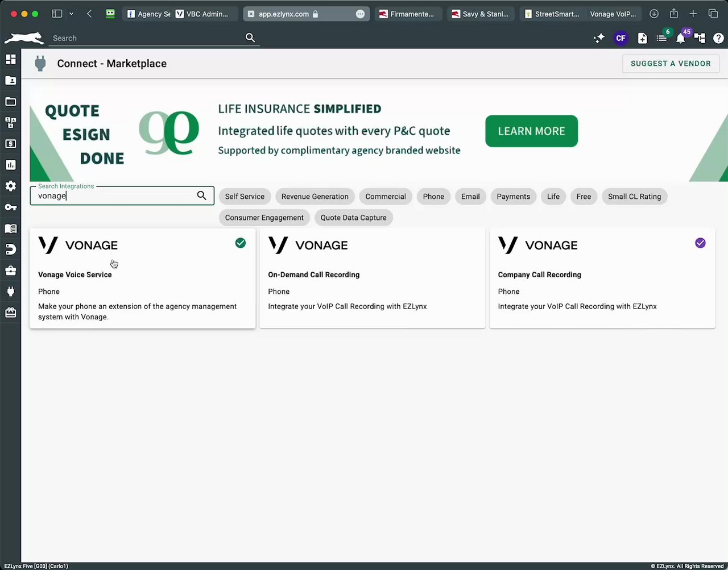Screen dimensions: 728x570
Task: Filter by Consumer Engagement chip
Action: tap(264, 218)
